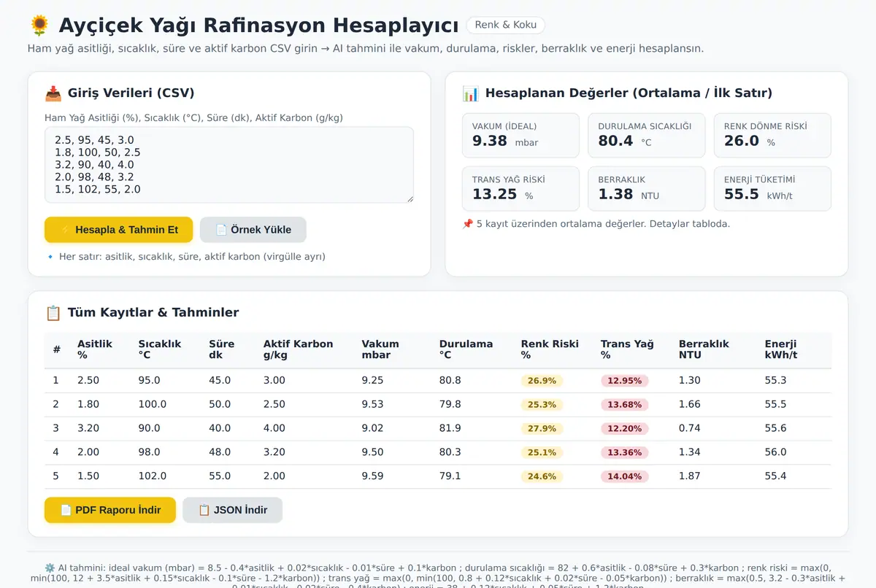
Task: Click the 27.9% color risk badge
Action: point(542,429)
